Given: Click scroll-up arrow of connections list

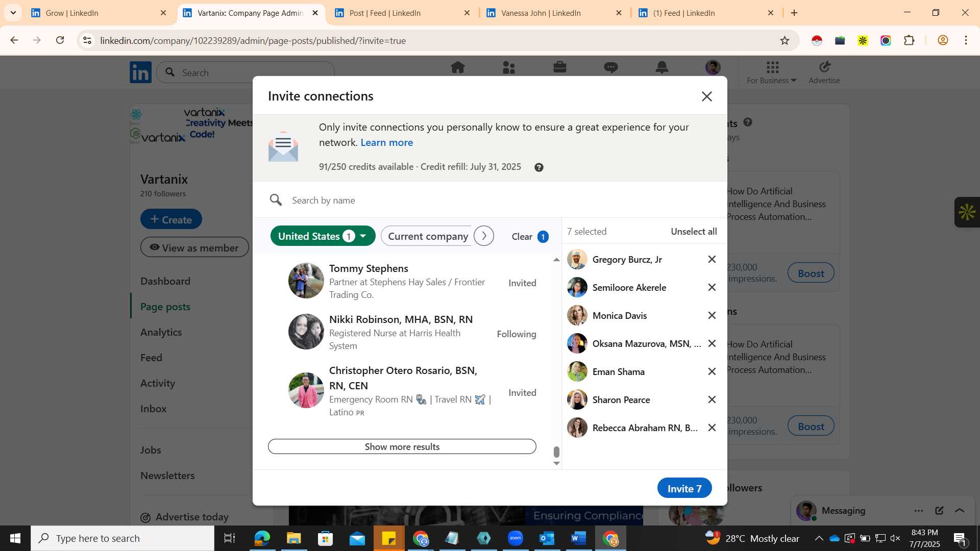Looking at the screenshot, I should click(x=556, y=260).
